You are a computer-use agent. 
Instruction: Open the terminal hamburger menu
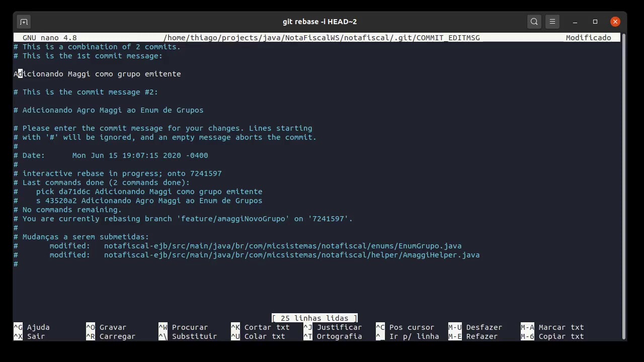[x=552, y=22]
